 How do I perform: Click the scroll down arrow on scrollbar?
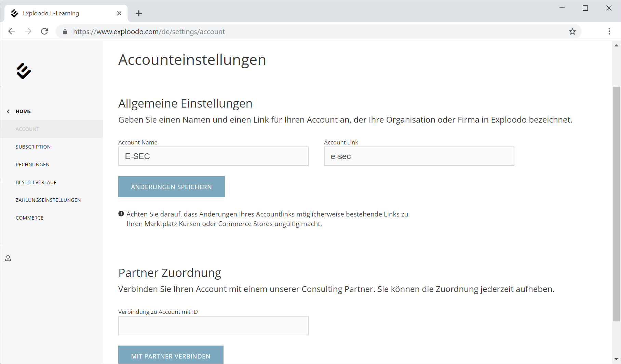pos(616,359)
